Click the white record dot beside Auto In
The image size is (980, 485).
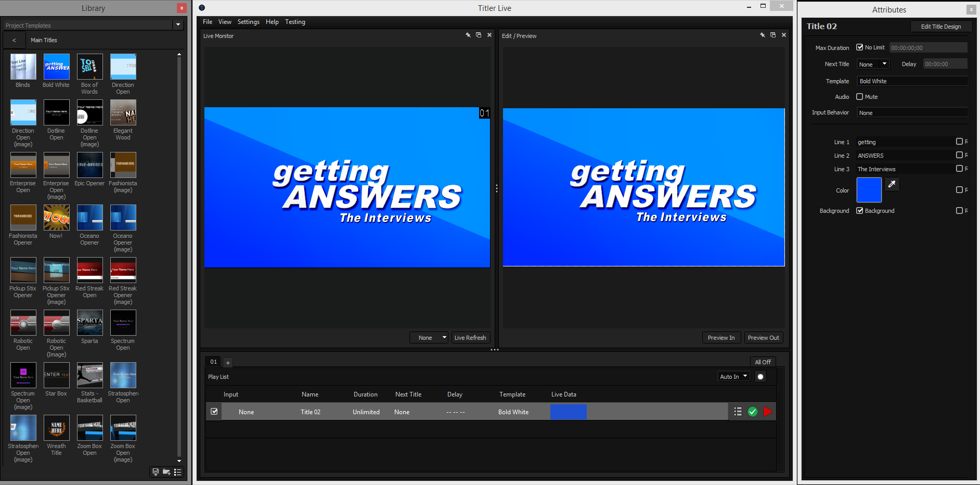[x=760, y=377]
